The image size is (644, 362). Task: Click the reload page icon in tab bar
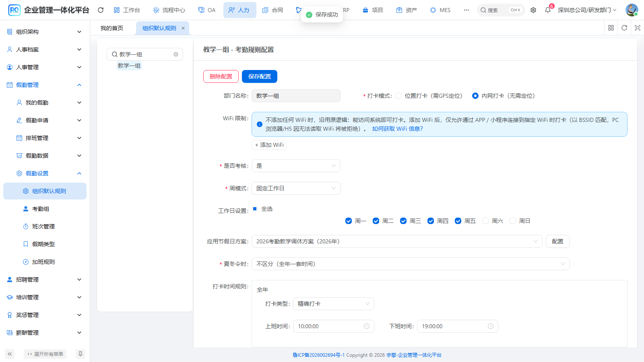click(x=624, y=28)
